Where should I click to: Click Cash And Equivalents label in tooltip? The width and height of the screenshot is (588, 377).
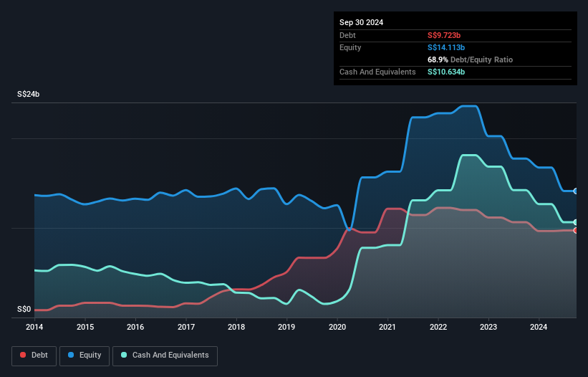point(377,72)
